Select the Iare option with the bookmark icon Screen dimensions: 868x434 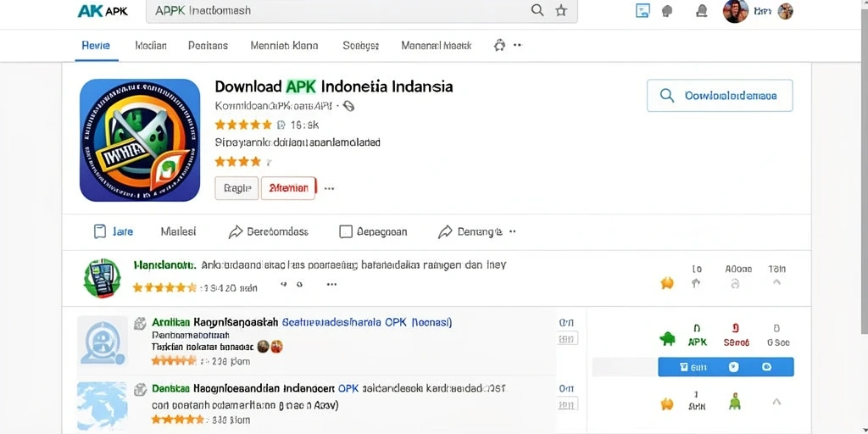(114, 231)
